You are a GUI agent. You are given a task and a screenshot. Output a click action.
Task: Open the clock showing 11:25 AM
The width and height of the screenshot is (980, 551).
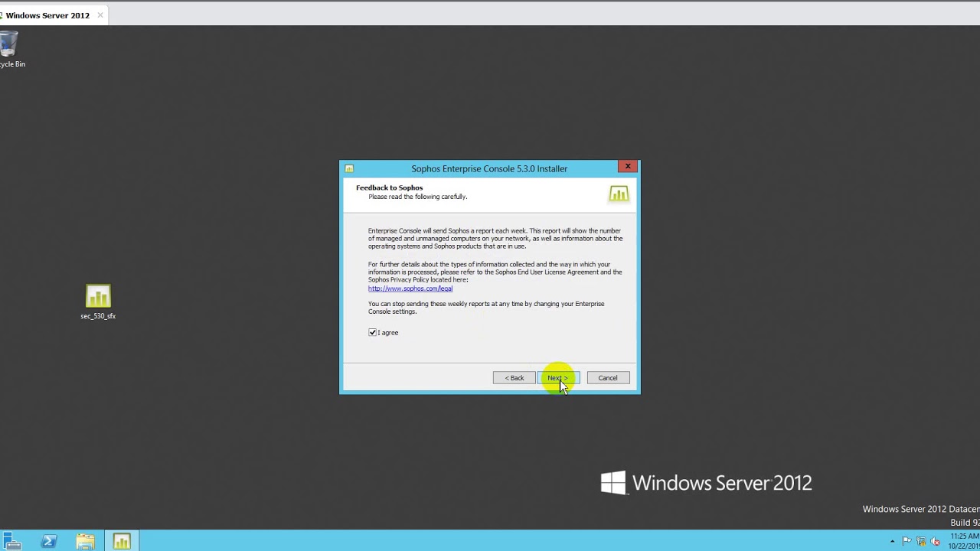click(963, 541)
